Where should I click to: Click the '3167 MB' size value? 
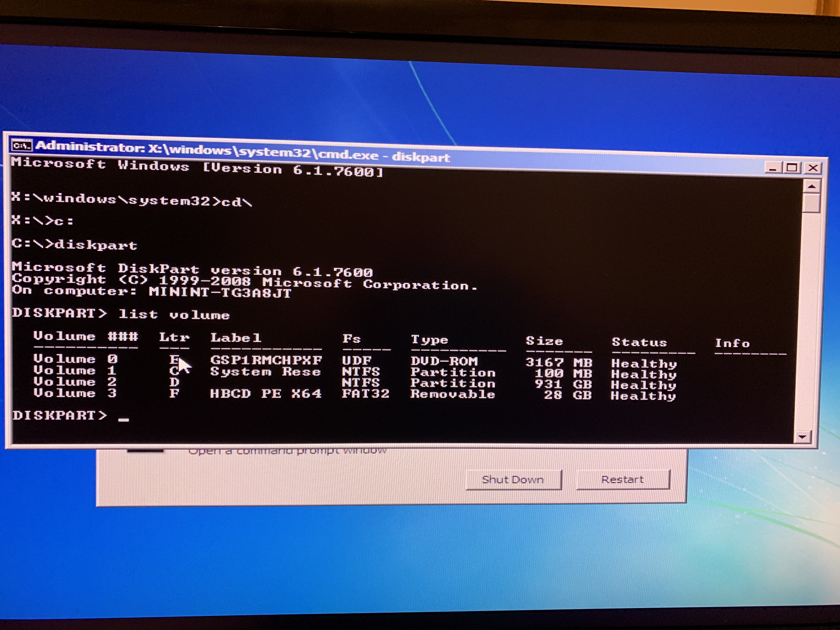tap(559, 363)
